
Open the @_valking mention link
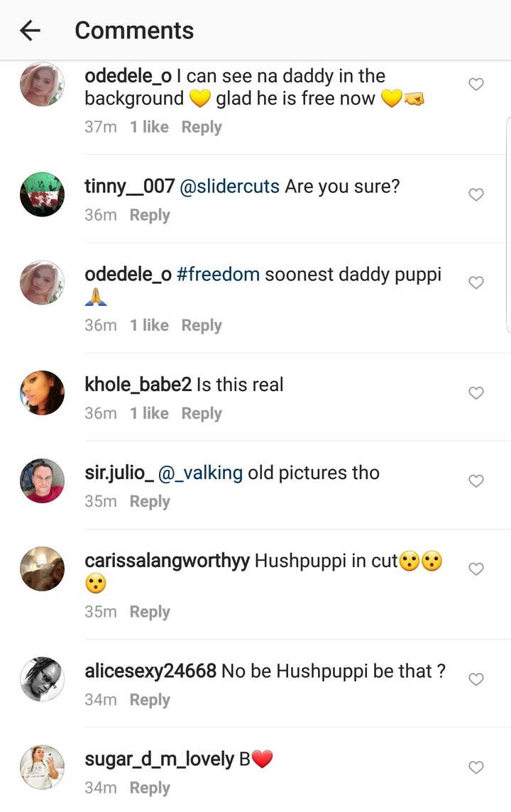point(200,473)
